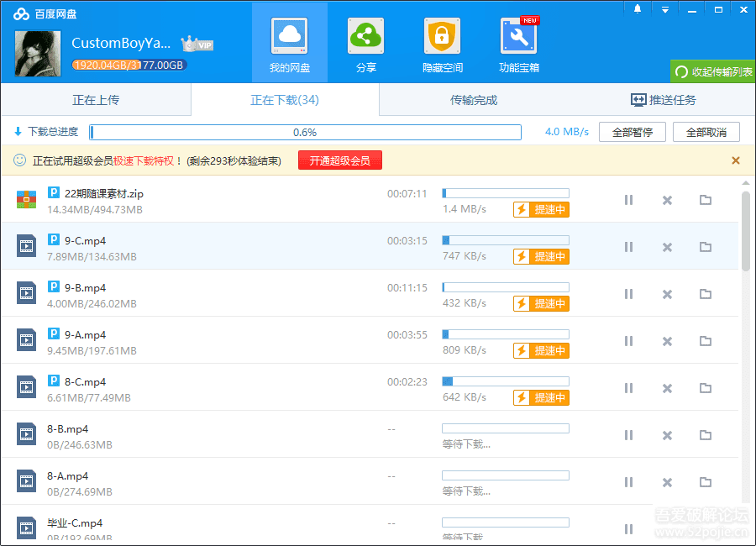Switch to the 传输完成 tab
Viewport: 756px width, 546px height.
[x=474, y=100]
